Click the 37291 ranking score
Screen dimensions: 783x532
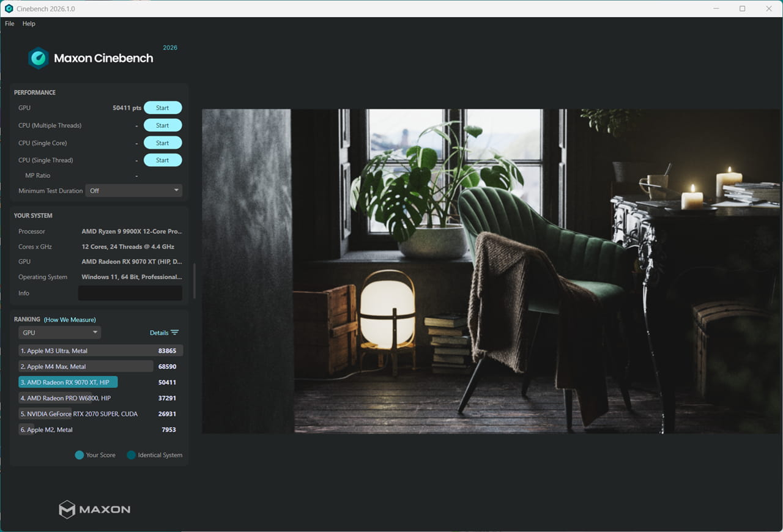coord(167,398)
